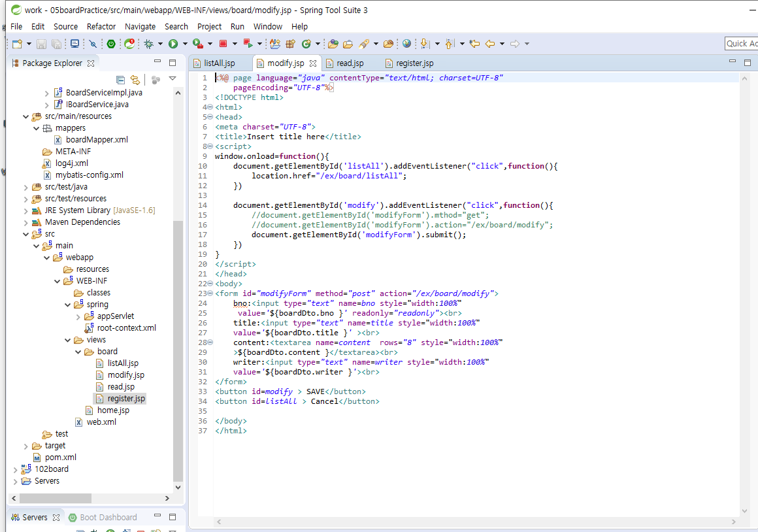Select mybatis-config.xml in the tree
758x532 pixels.
tap(90, 175)
